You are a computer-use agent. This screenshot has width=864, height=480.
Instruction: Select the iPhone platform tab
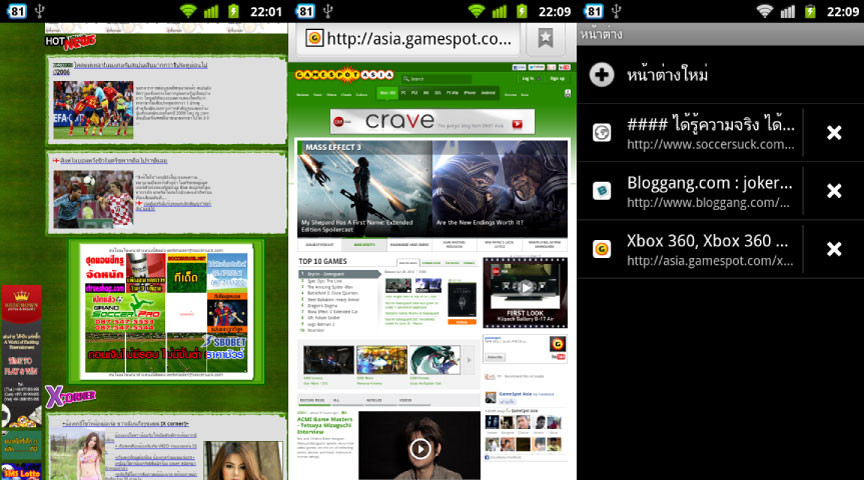469,93
